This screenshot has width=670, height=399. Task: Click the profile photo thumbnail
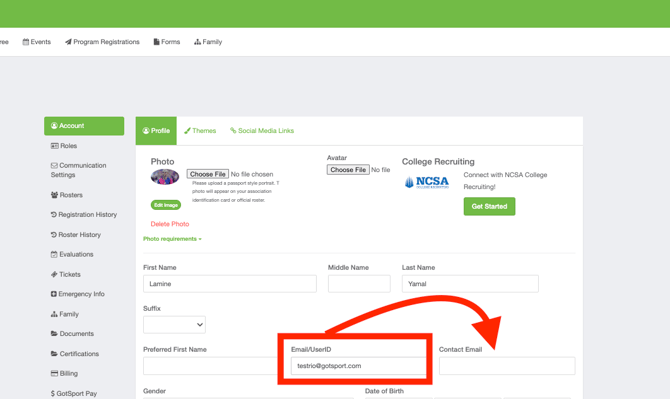tap(165, 176)
